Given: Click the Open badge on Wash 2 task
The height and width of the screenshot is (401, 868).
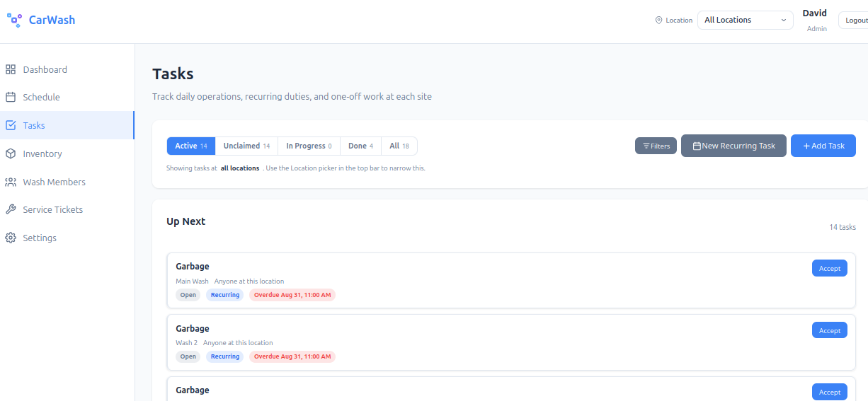Looking at the screenshot, I should tap(188, 356).
